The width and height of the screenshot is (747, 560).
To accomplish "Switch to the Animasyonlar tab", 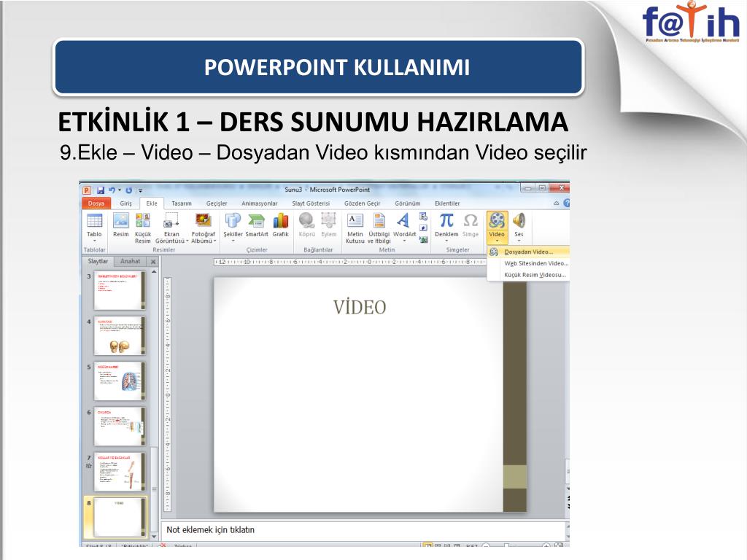I will [x=260, y=203].
